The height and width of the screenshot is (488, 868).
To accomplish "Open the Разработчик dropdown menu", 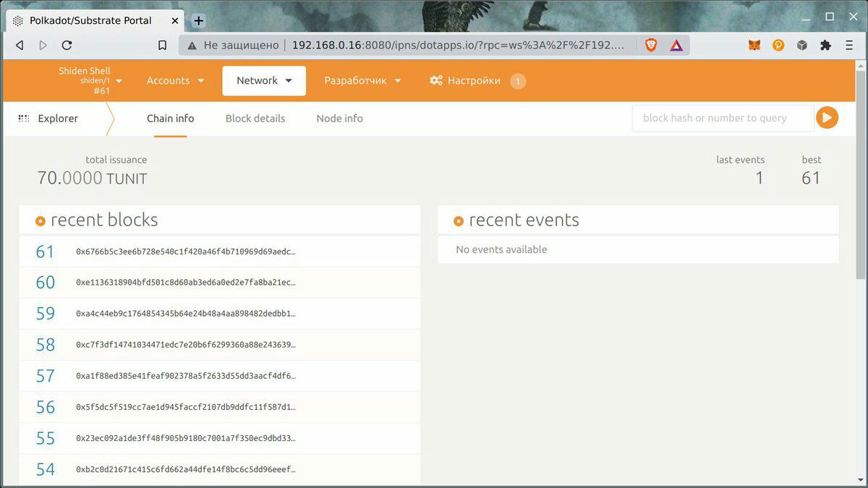I will coord(362,80).
